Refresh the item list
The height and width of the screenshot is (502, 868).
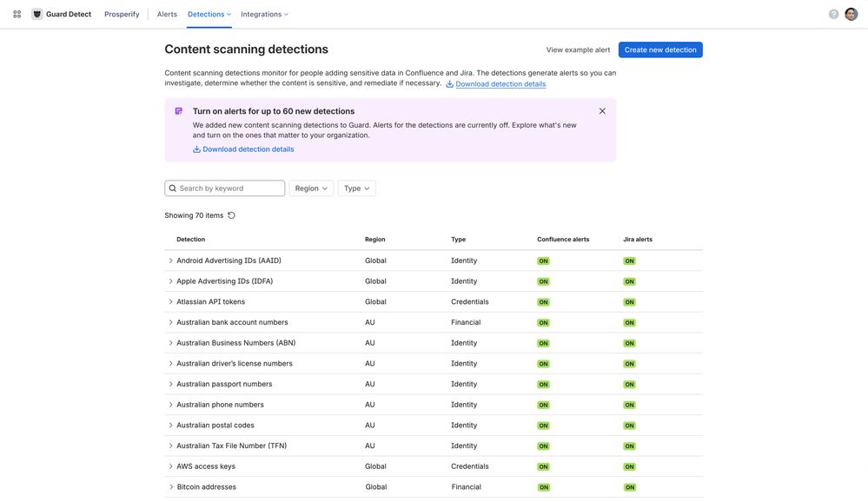[x=231, y=215]
